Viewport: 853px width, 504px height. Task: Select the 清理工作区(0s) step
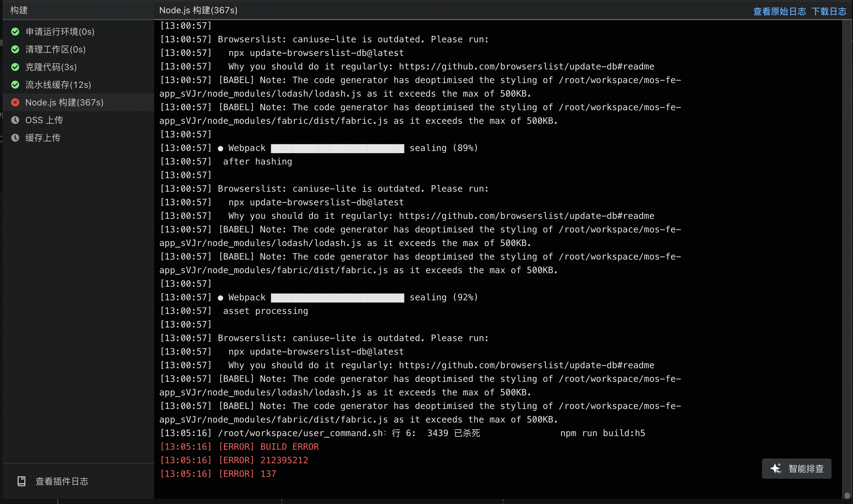coord(78,49)
